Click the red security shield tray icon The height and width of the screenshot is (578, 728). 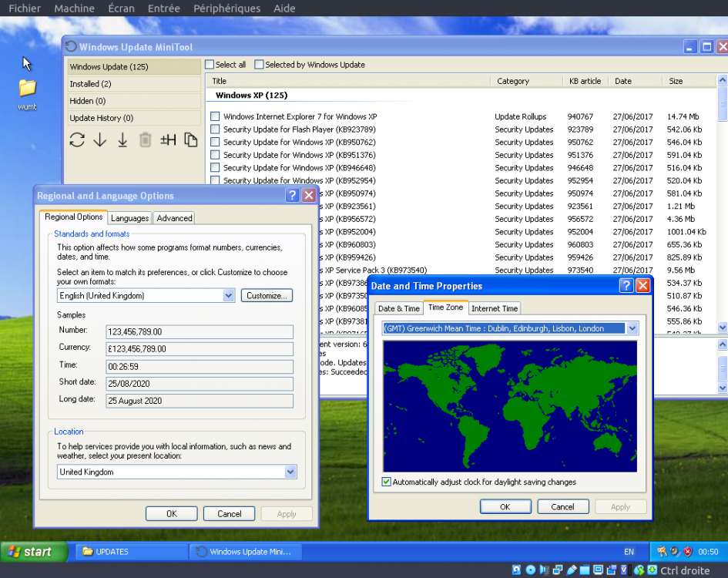pos(687,552)
